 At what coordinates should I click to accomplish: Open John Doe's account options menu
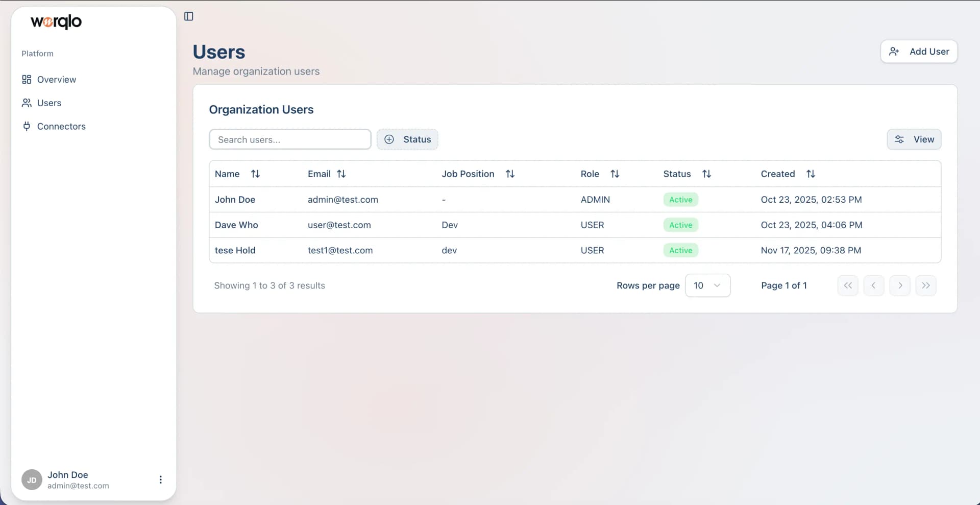pos(160,479)
